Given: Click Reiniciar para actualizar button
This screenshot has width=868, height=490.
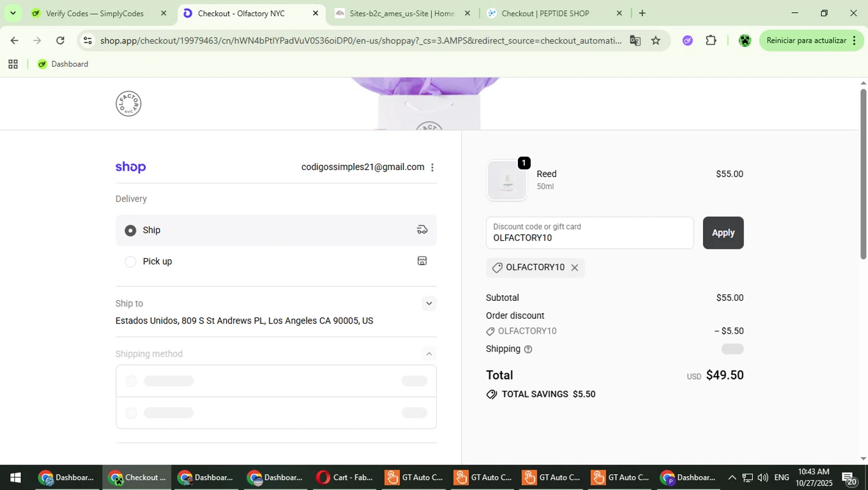Looking at the screenshot, I should click(811, 40).
